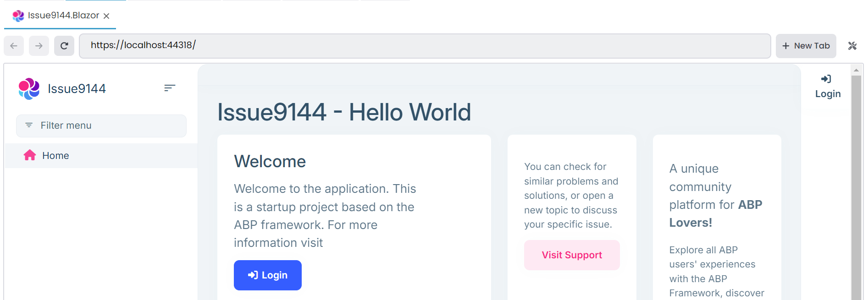Image resolution: width=868 pixels, height=300 pixels.
Task: Click the scrollbar up arrow
Action: pyautogui.click(x=856, y=70)
